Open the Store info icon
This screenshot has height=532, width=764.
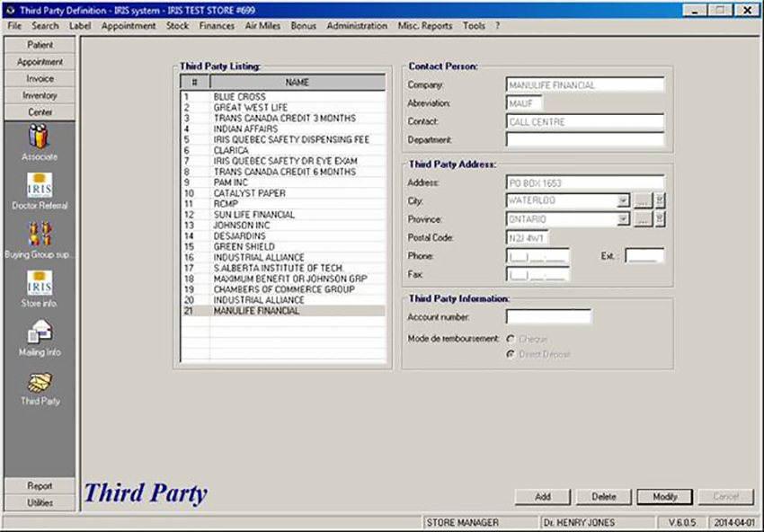(40, 283)
